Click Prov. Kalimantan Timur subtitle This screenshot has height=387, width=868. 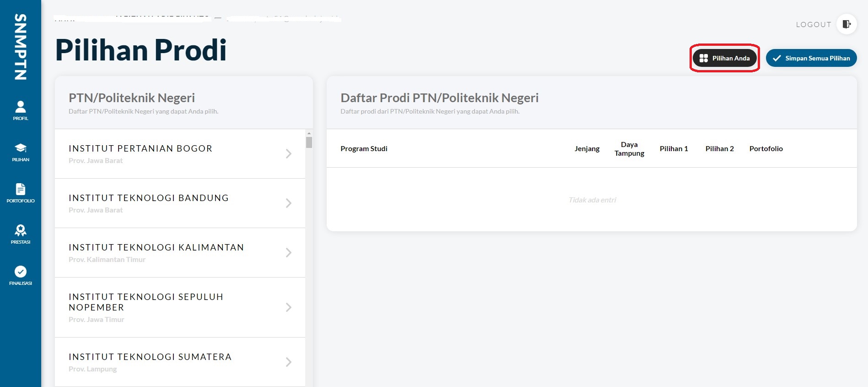point(107,259)
